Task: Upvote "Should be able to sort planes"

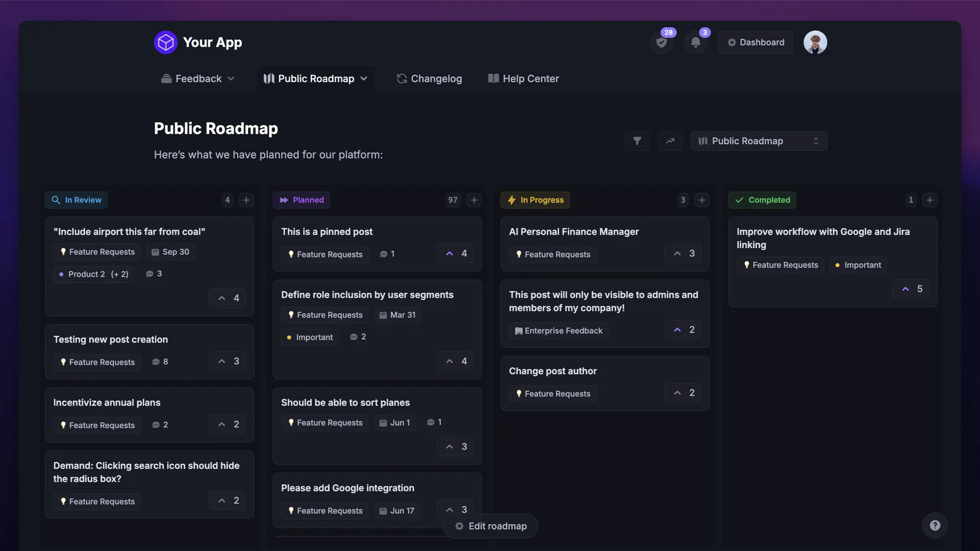Action: pyautogui.click(x=455, y=447)
